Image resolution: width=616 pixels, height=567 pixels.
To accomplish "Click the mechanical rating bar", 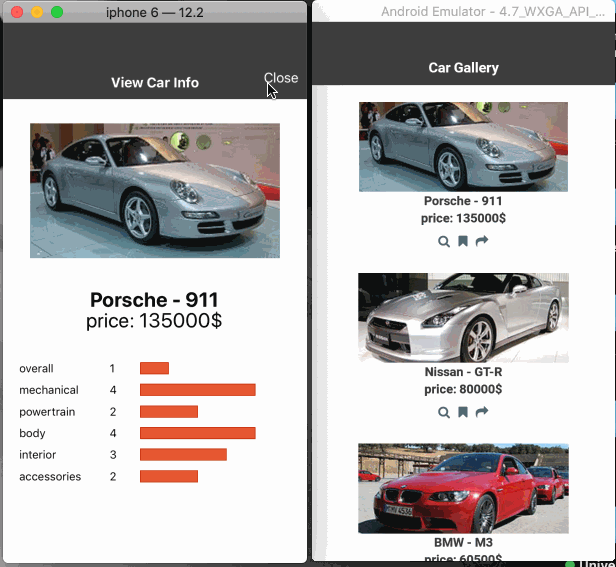I will pos(198,390).
